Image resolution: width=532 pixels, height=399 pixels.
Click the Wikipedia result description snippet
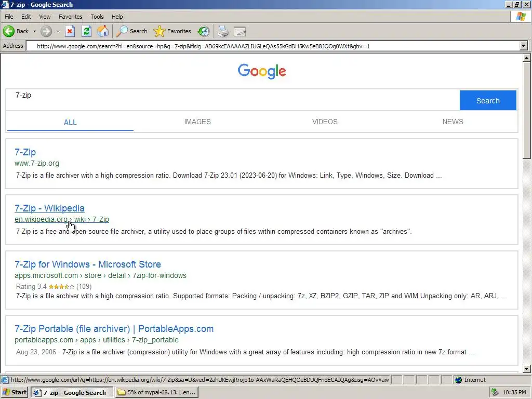click(x=214, y=231)
